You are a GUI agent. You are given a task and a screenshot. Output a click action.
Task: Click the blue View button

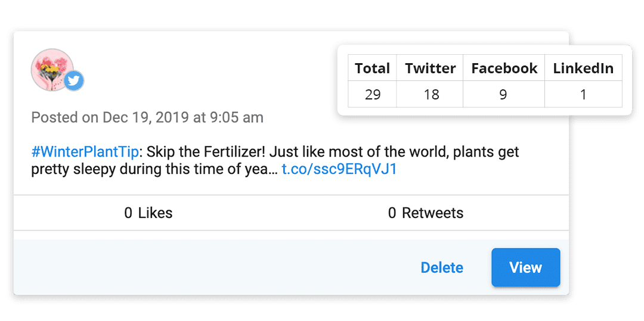tap(525, 267)
